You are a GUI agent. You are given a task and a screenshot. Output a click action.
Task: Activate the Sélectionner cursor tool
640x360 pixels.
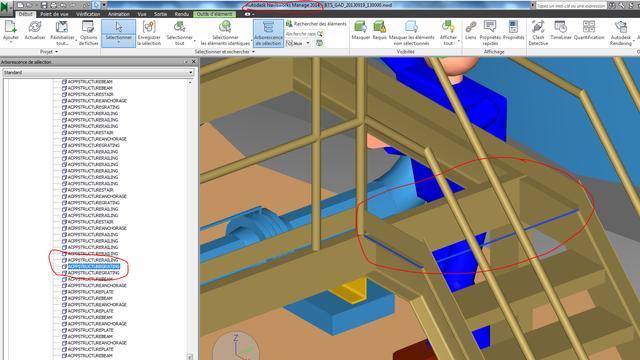118,27
